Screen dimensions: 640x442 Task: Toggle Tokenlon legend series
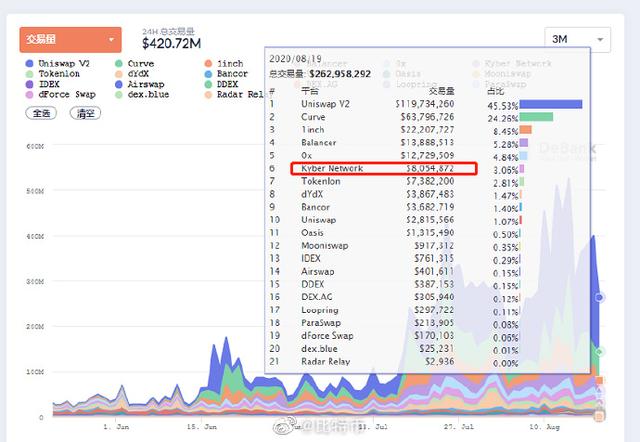(x=53, y=73)
